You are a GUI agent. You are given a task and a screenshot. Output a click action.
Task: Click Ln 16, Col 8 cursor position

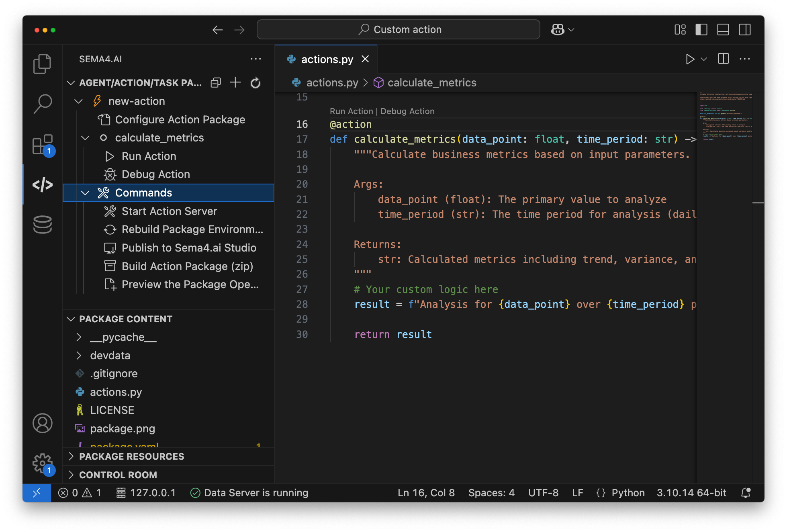coord(426,493)
